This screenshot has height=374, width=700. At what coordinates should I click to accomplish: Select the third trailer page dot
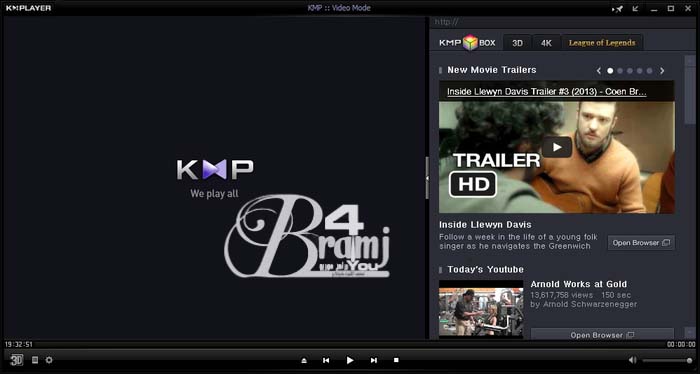click(x=630, y=71)
